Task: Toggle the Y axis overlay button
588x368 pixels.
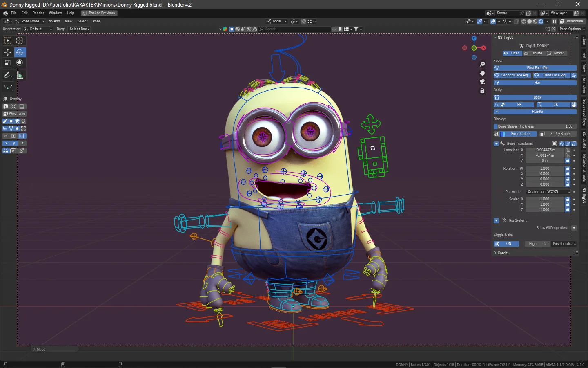Action: pos(14,144)
